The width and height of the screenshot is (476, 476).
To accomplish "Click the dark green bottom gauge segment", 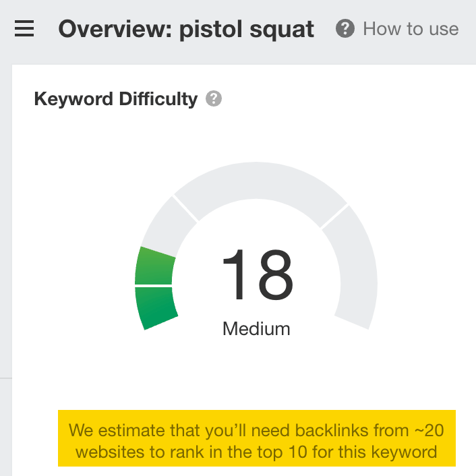I will pyautogui.click(x=155, y=307).
